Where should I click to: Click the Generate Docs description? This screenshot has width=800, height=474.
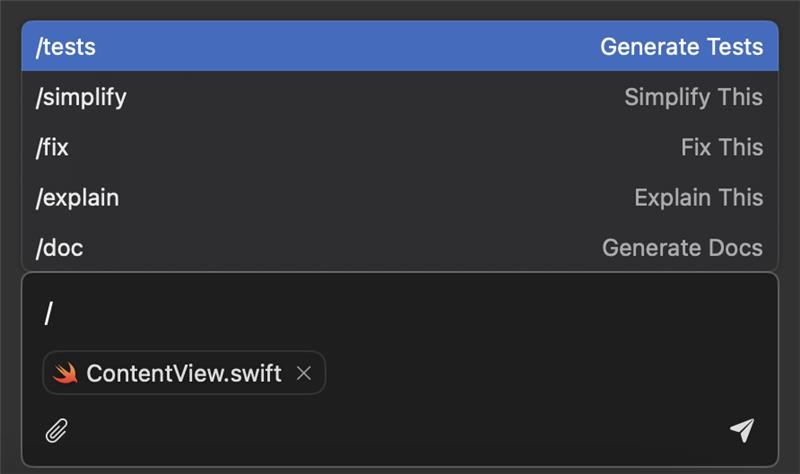click(x=682, y=247)
